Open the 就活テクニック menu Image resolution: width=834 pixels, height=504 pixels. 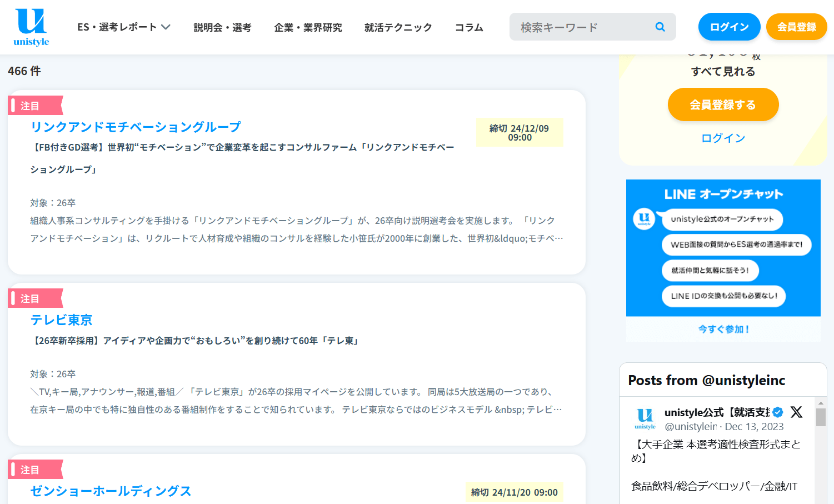coord(398,27)
